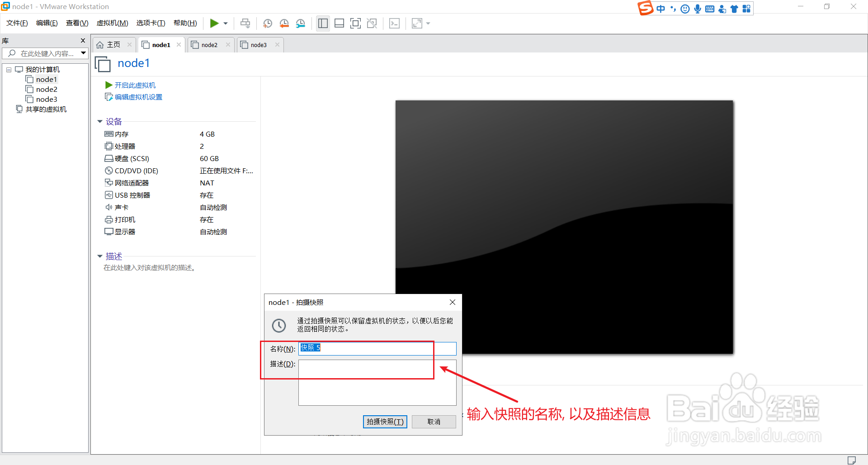Toggle the library sidebar view icon
868x465 pixels.
323,23
